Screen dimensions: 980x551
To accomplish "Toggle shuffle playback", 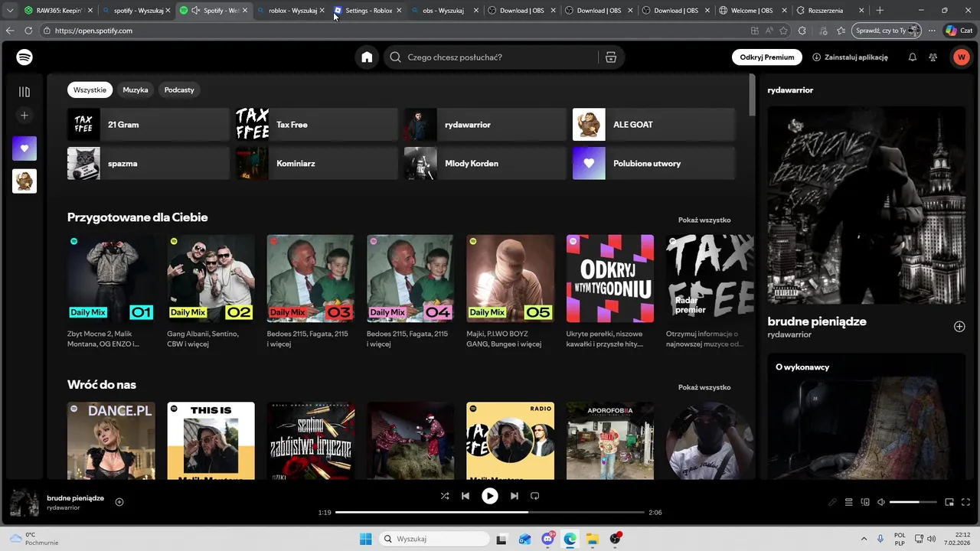I will (445, 496).
